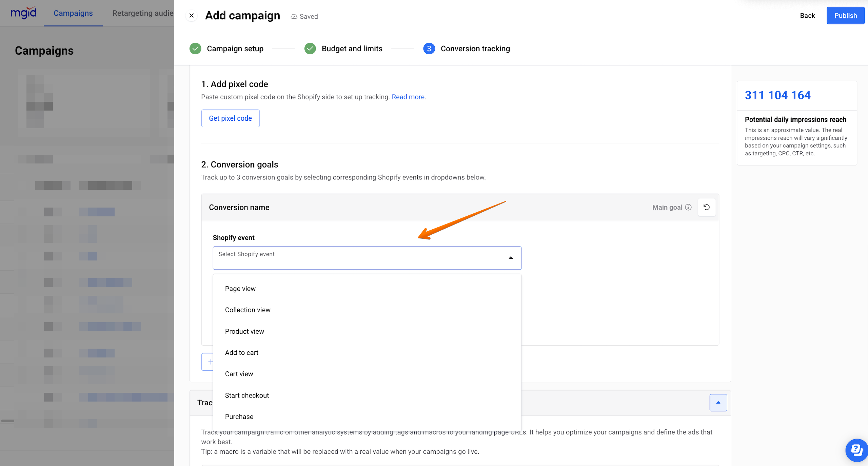Open the Read more link
Viewport: 868px width, 466px height.
408,97
